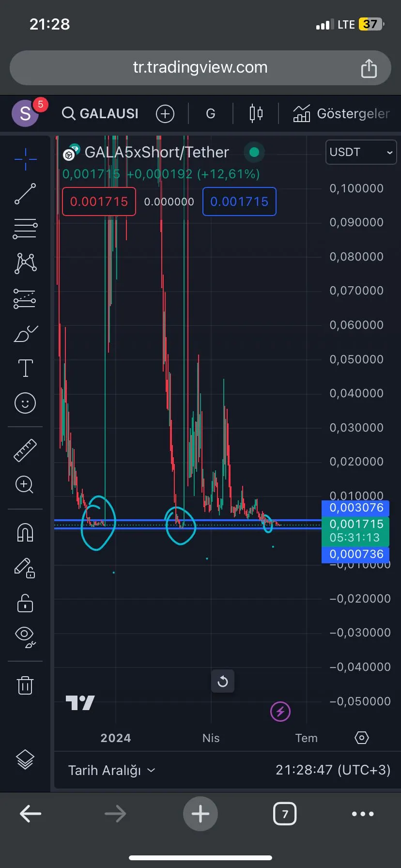Screen dimensions: 401x868
Task: Open the tab switcher showing 7
Action: (285, 814)
